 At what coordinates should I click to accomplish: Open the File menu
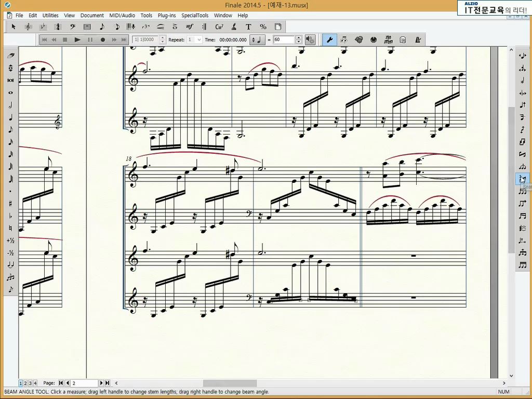[19, 15]
